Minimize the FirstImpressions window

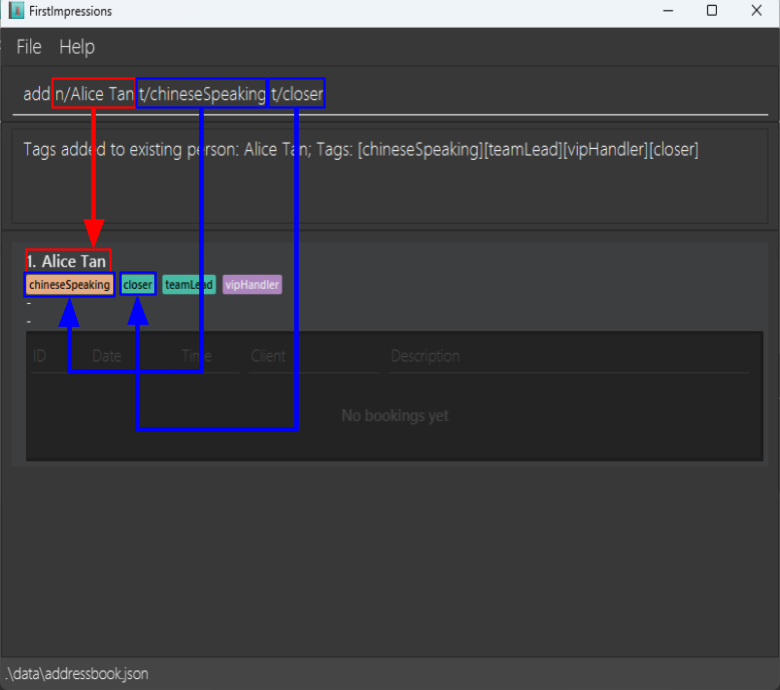(668, 10)
